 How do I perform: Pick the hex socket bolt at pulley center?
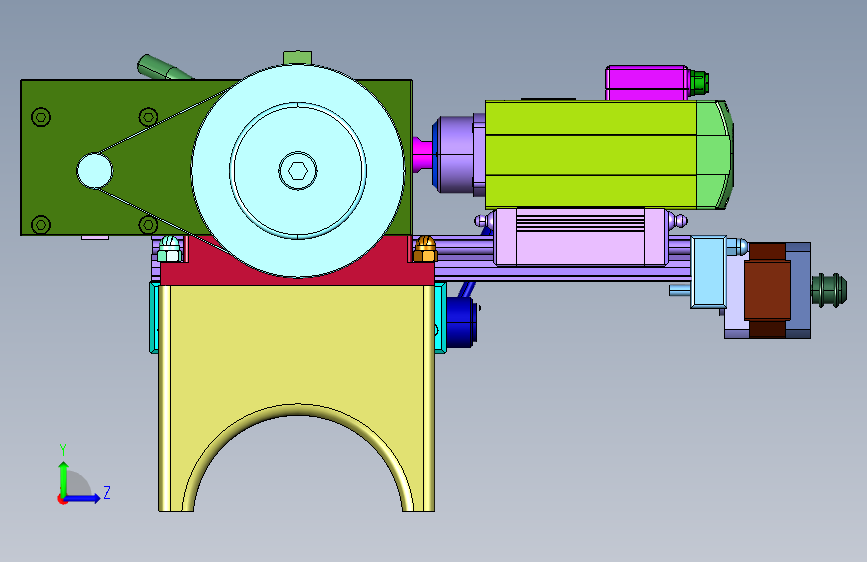[x=298, y=171]
